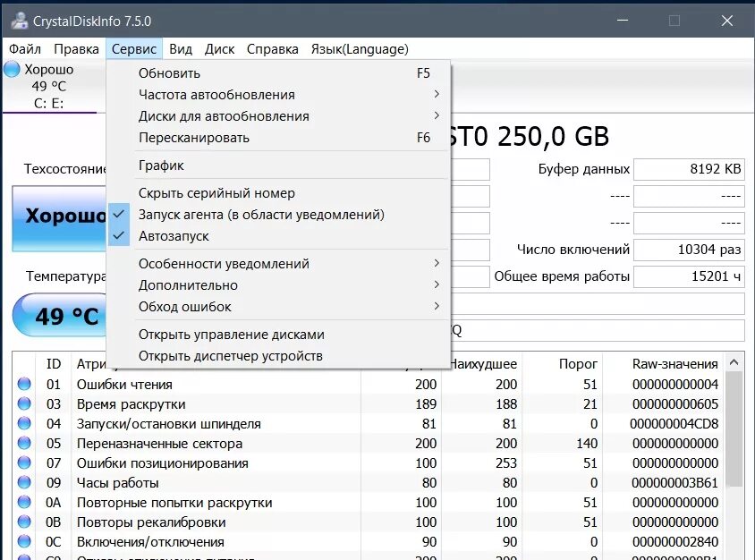Screen dimensions: 755x560
Task: Select Скрыть серийный номер
Action: pyautogui.click(x=278, y=193)
